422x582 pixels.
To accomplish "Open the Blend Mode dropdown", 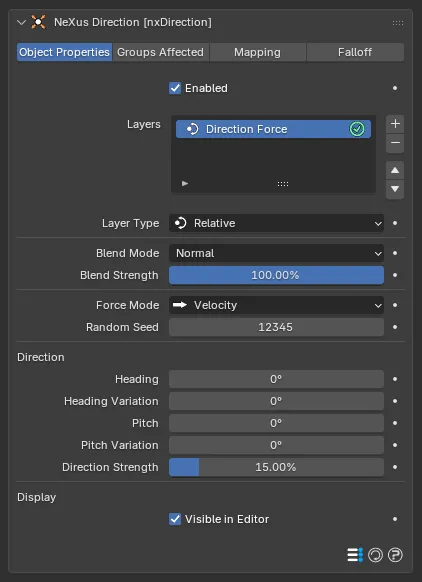I will [x=276, y=253].
